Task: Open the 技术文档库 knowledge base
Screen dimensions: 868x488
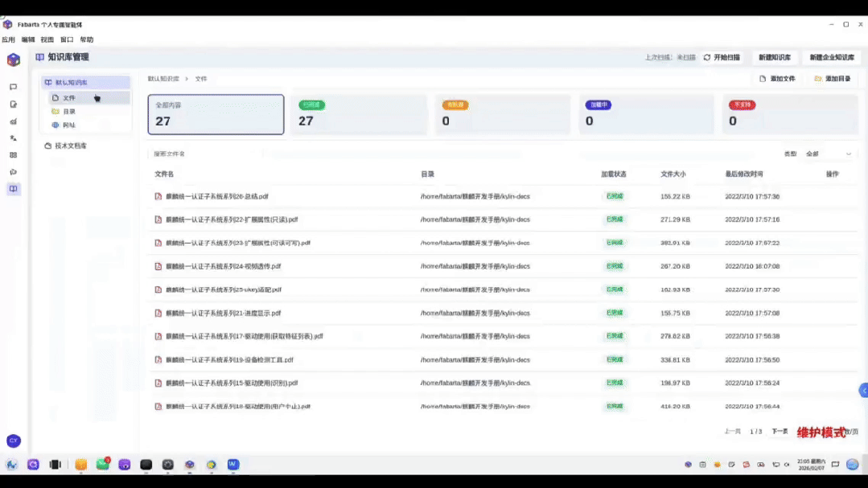Action: click(71, 146)
